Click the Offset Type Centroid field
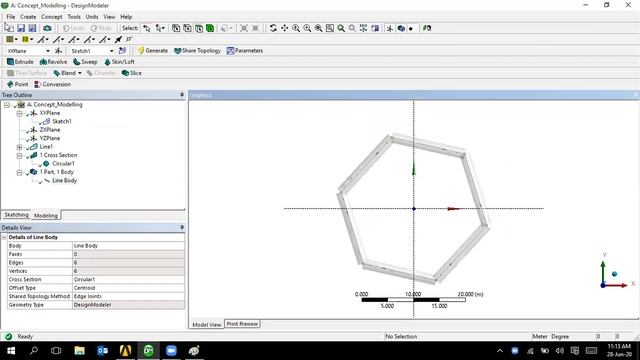This screenshot has height=360, width=640. [128, 288]
